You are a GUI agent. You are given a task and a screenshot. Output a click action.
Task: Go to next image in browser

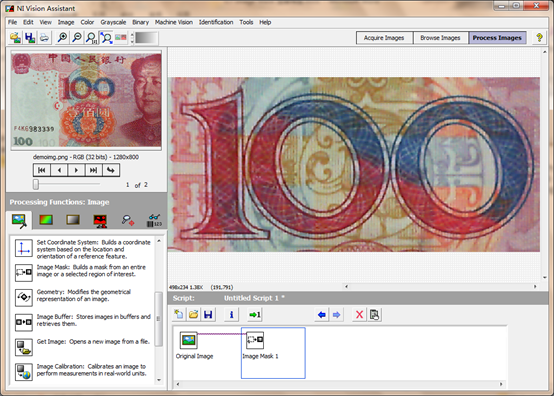click(76, 170)
